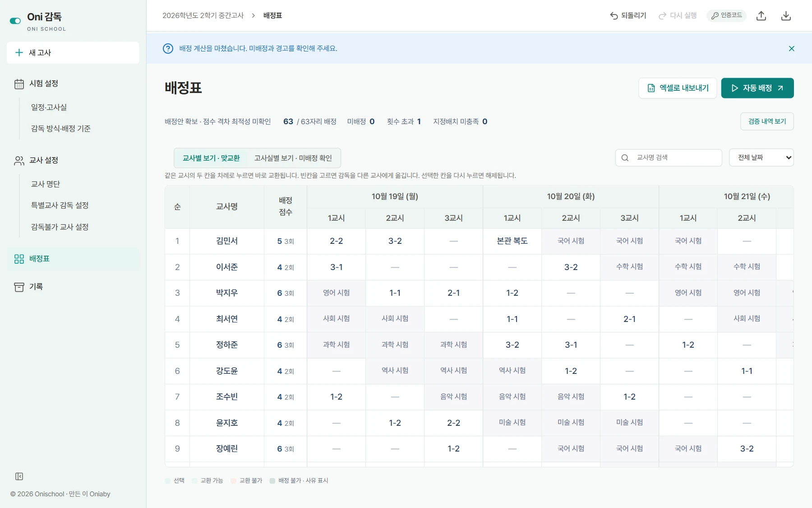Select 강도윤's 1-1 cell on 10월 21일
This screenshot has width=812, height=508.
coord(747,371)
